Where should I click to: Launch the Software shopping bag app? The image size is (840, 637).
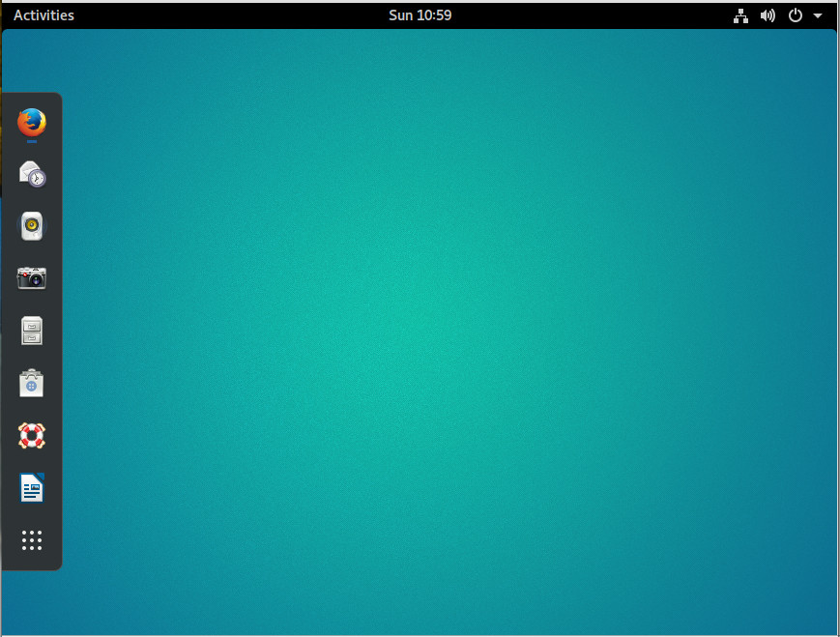click(32, 383)
